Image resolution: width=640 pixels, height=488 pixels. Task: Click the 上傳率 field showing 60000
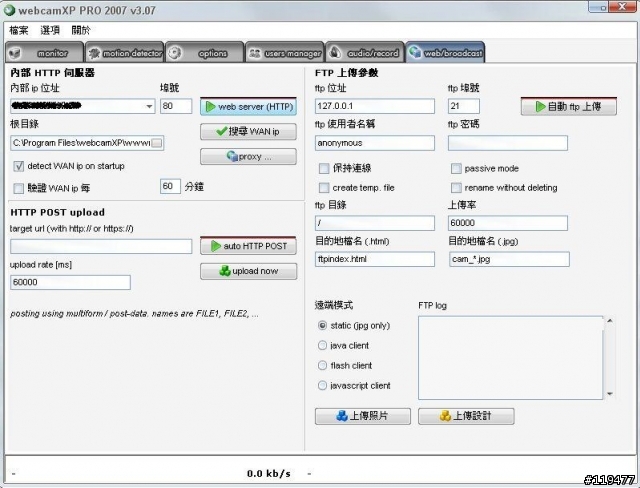(x=508, y=223)
